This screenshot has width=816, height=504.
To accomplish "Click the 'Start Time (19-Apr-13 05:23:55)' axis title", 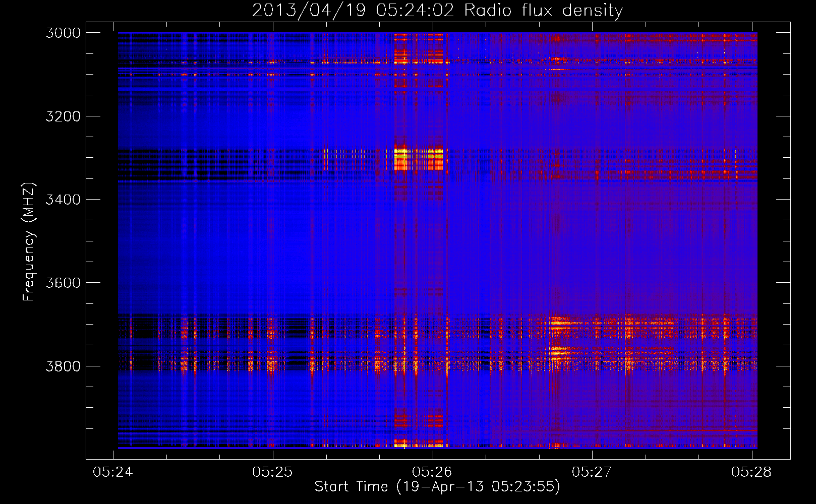I will click(x=437, y=487).
